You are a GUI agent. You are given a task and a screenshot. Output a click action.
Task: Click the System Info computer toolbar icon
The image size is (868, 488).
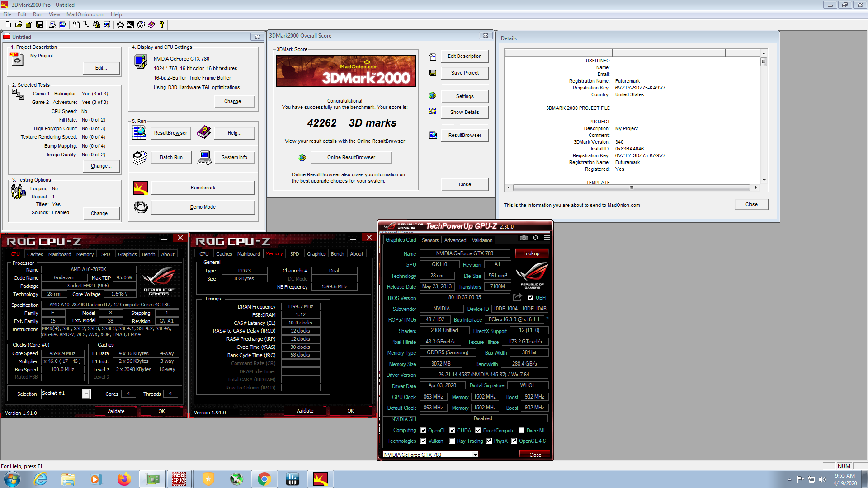[x=52, y=24]
